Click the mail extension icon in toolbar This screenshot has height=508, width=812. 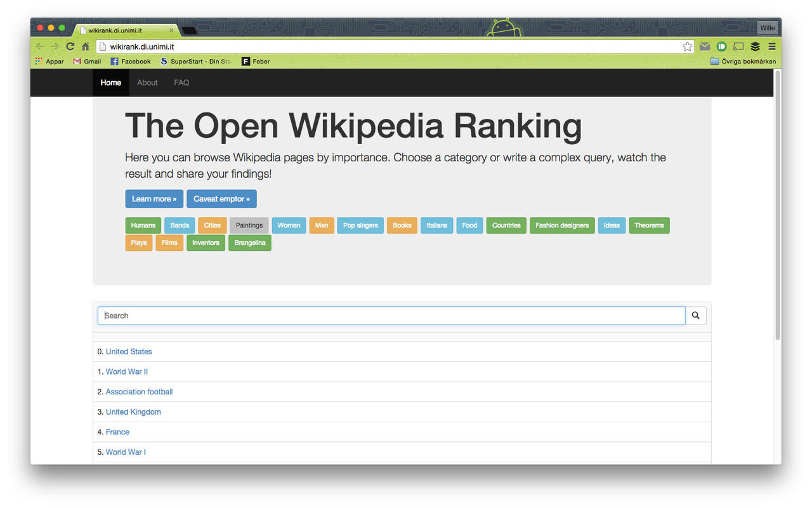pos(705,46)
